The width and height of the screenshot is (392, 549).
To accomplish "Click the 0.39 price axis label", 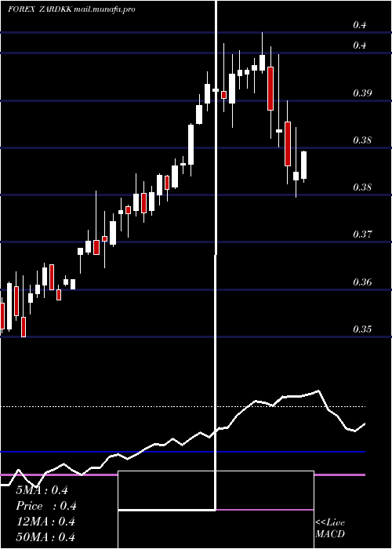I will coord(362,93).
